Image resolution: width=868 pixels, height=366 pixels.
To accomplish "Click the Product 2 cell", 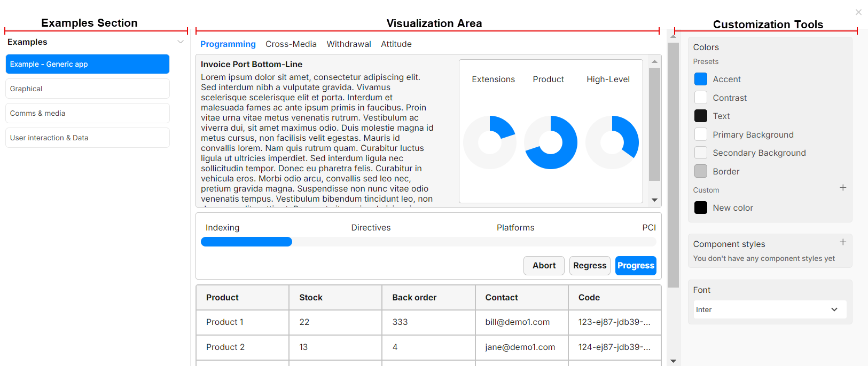I will (243, 347).
